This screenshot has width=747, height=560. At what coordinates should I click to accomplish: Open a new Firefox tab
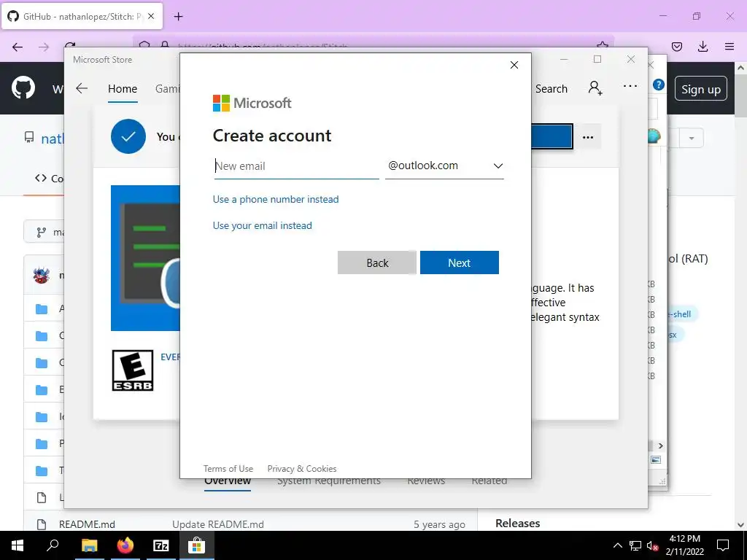(x=178, y=17)
